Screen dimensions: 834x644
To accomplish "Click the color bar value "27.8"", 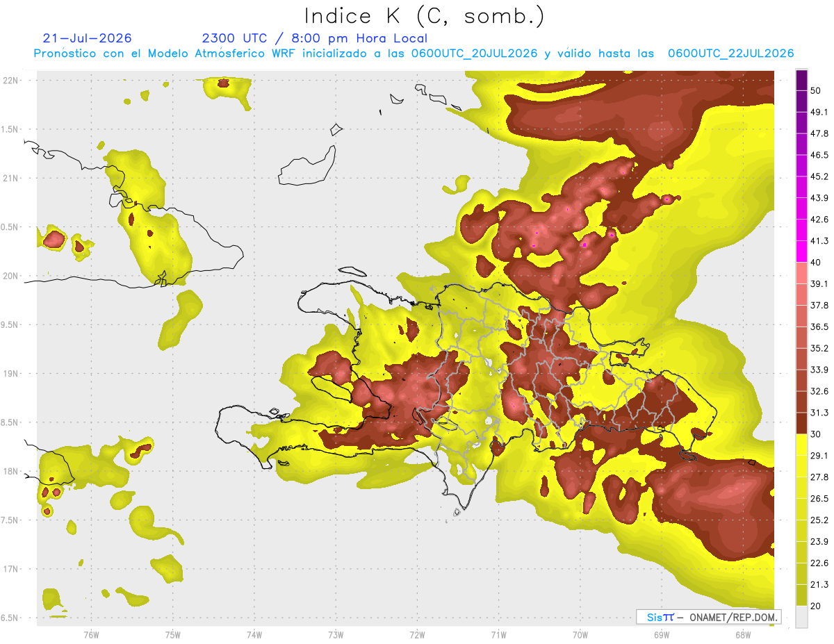I will click(819, 477).
